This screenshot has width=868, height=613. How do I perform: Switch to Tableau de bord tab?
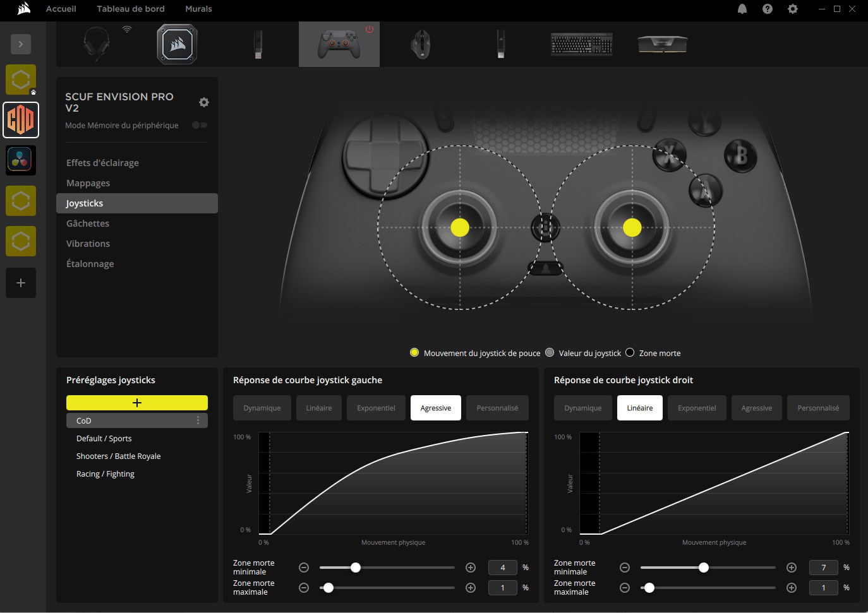(x=130, y=9)
